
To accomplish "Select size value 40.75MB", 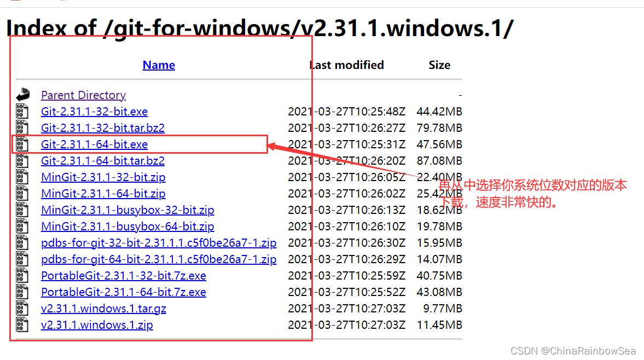I will pyautogui.click(x=439, y=275).
